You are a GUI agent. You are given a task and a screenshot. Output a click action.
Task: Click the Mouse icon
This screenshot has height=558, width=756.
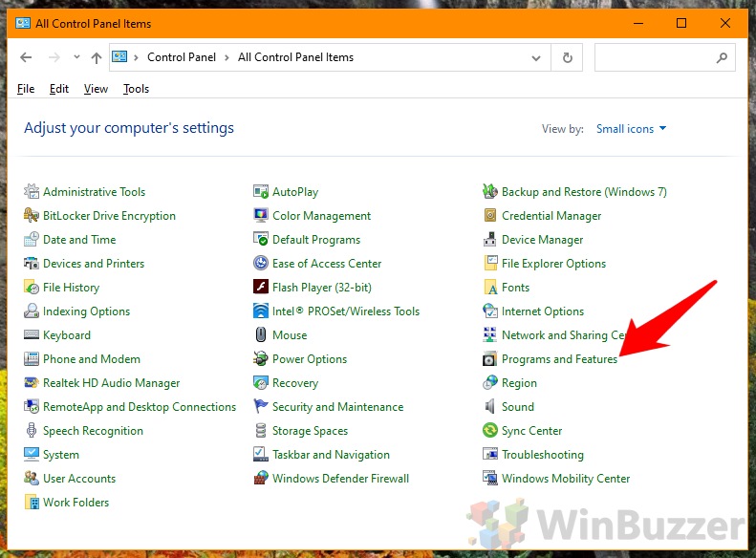pyautogui.click(x=261, y=335)
